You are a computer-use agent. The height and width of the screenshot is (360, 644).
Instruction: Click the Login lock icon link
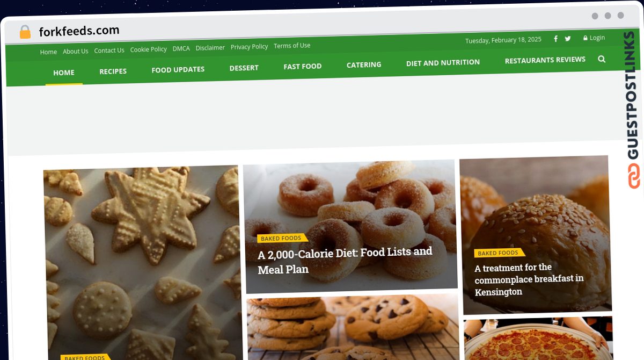[594, 38]
